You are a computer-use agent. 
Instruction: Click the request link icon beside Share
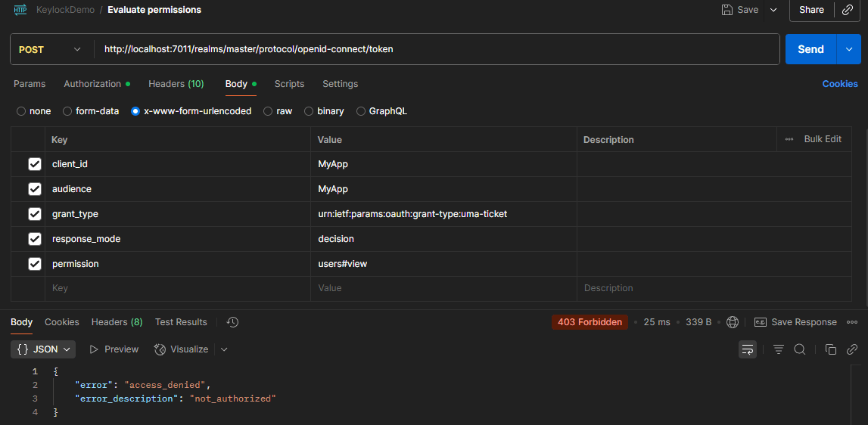pos(847,10)
